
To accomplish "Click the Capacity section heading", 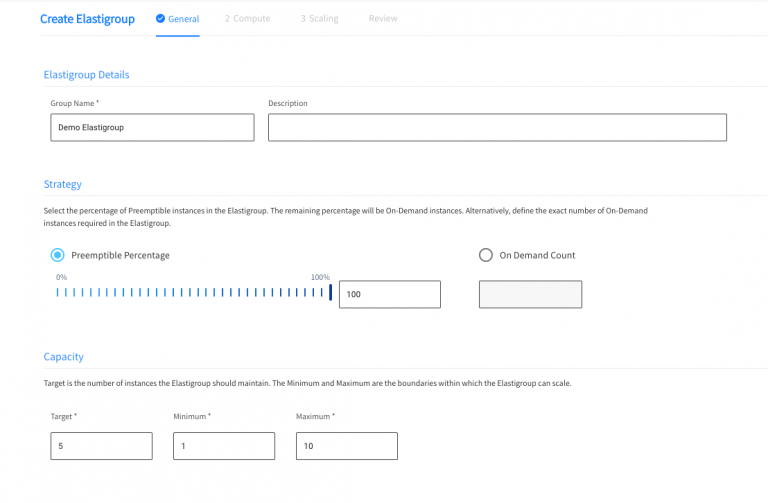I will point(63,357).
